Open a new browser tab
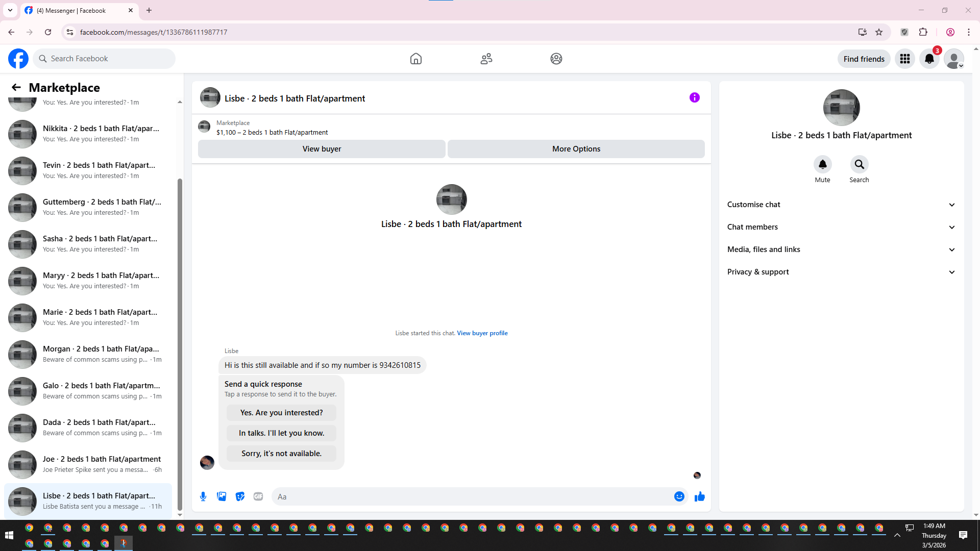The width and height of the screenshot is (980, 551). point(149,10)
